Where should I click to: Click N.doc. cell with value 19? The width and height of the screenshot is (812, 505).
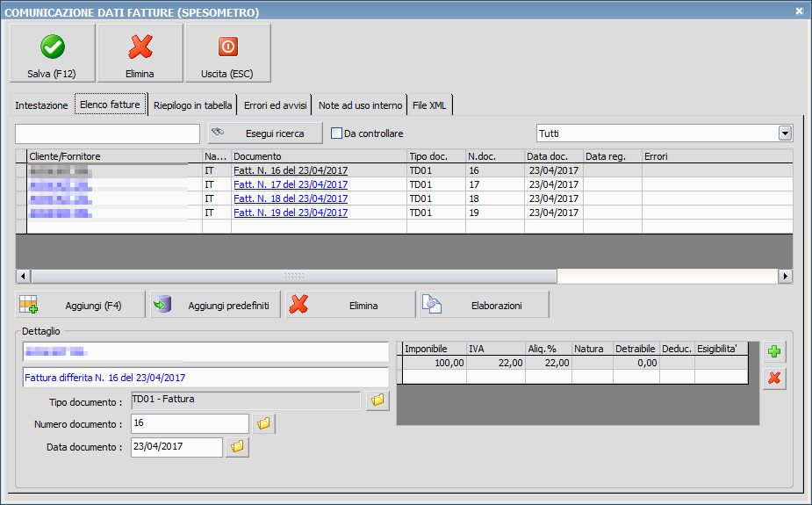coord(495,213)
